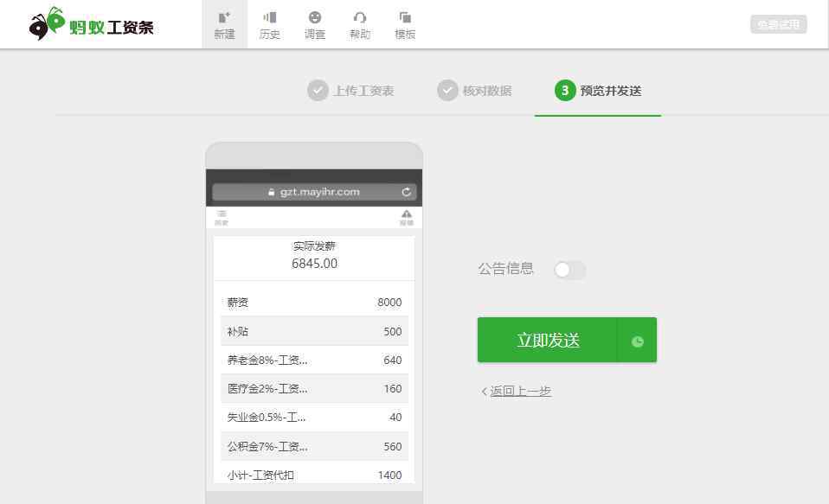Go to step 上传工资表
This screenshot has width=829, height=504.
pyautogui.click(x=350, y=91)
